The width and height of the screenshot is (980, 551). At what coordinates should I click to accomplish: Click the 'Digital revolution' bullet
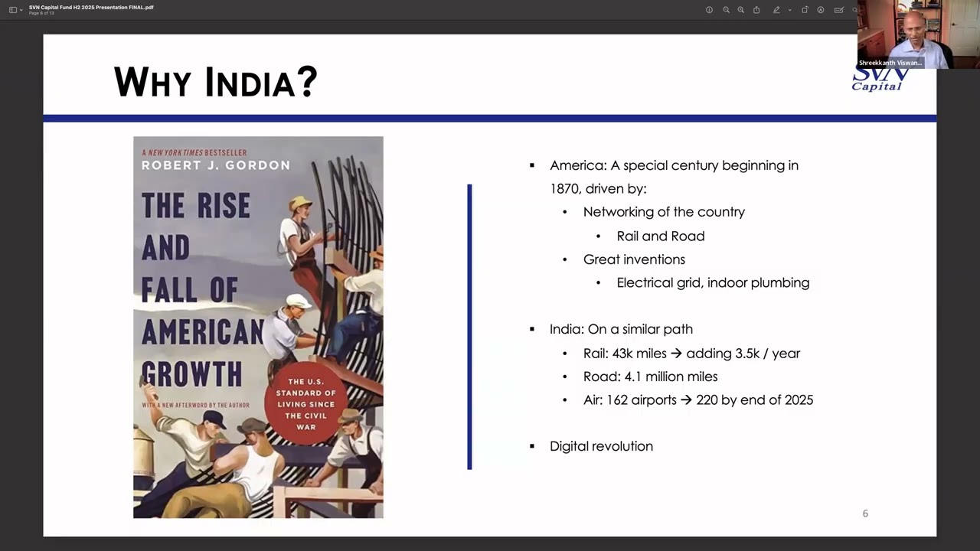[x=601, y=446]
